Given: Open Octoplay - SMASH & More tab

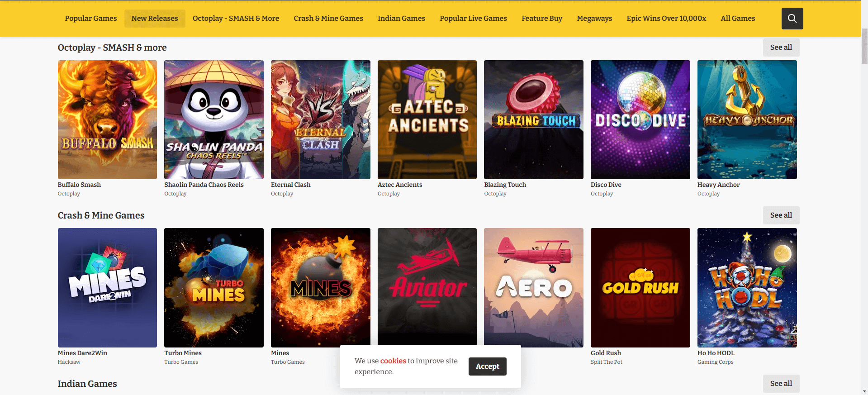Looking at the screenshot, I should [236, 19].
